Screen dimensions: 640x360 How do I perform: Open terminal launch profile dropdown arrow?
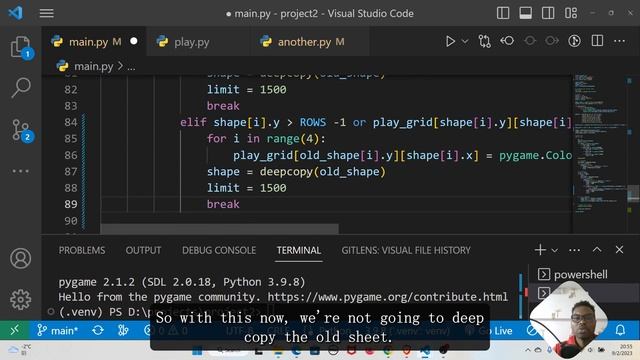(x=554, y=250)
